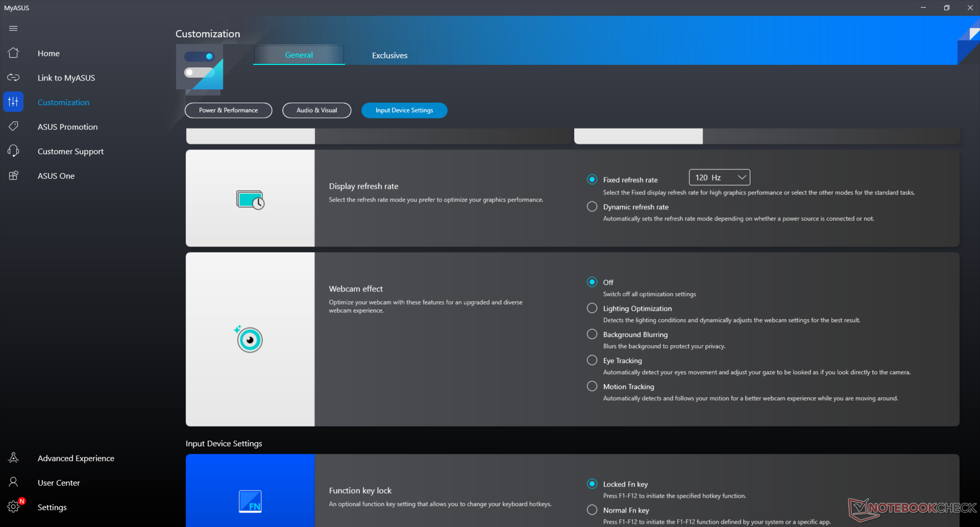
Task: Click the ASUS One gift icon
Action: coord(13,176)
